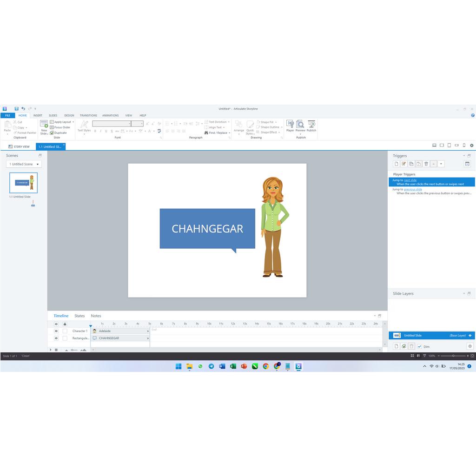The height and width of the screenshot is (476, 476).
Task: Switch to STORY VIEW
Action: [x=20, y=146]
